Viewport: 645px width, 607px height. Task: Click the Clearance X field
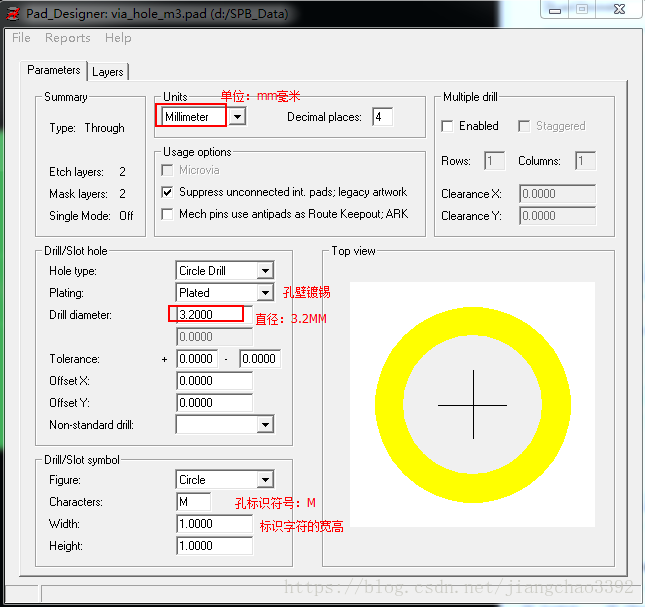pos(557,194)
